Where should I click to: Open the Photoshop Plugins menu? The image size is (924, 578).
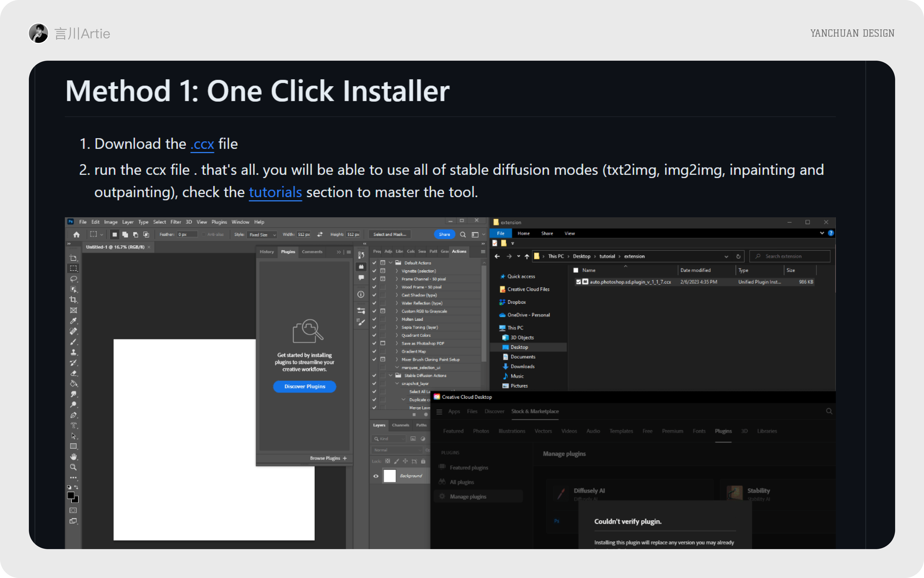click(x=219, y=222)
